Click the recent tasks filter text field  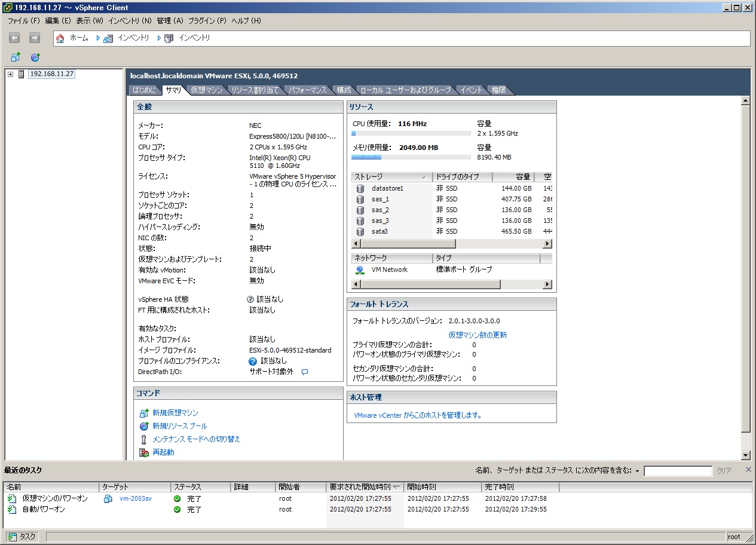coord(678,471)
